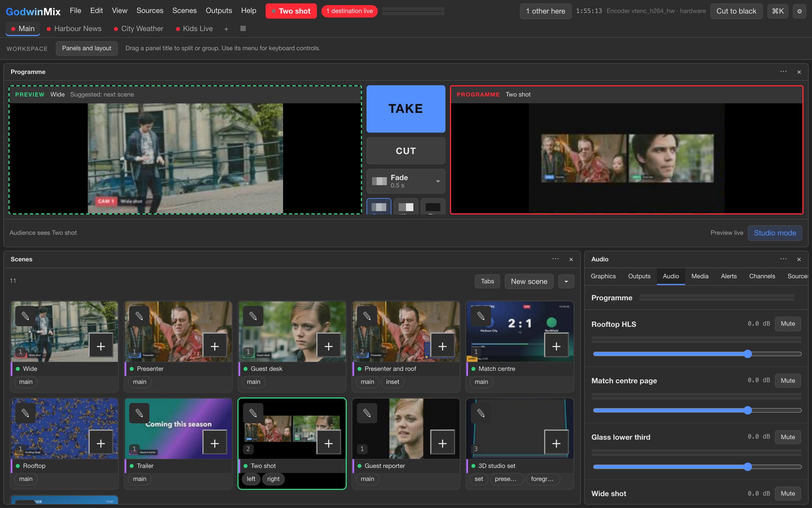Viewport: 812px width, 508px height.
Task: Mute the Glass lower third channel
Action: 788,437
